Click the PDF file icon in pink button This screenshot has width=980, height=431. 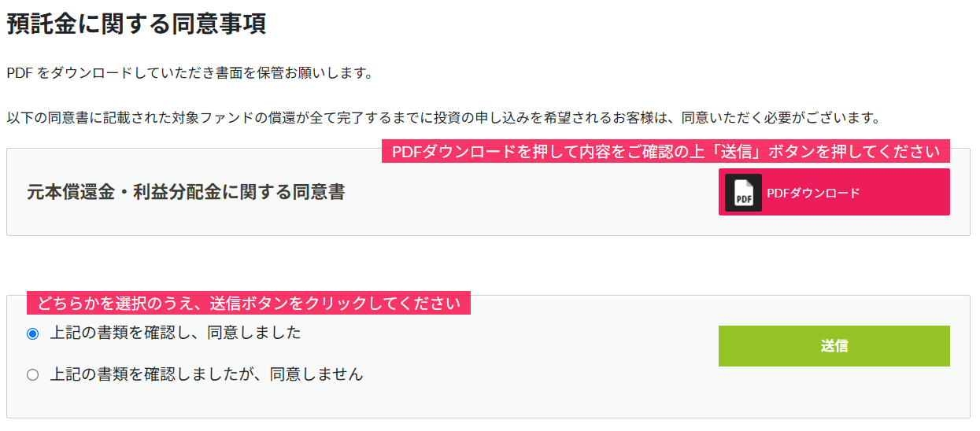[743, 193]
